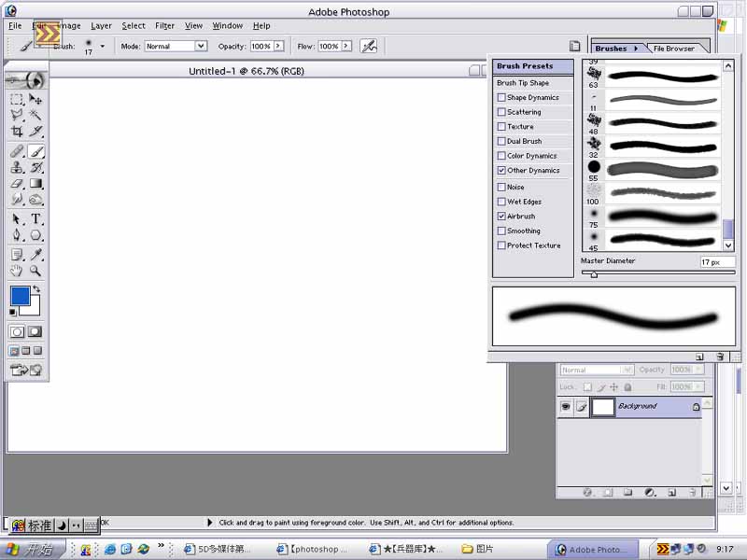
Task: Select the Eyedropper tool
Action: [35, 255]
